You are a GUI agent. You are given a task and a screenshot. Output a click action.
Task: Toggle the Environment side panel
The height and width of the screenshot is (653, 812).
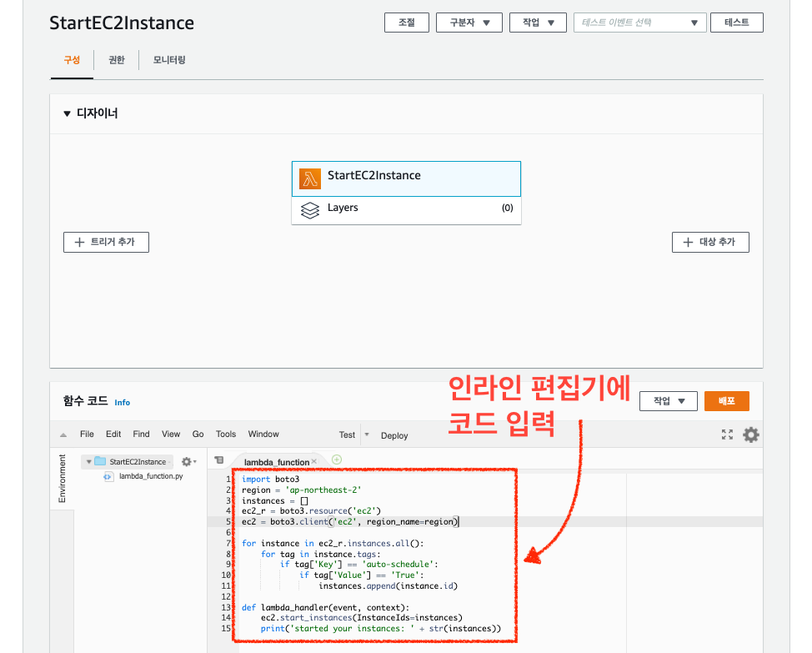point(63,479)
